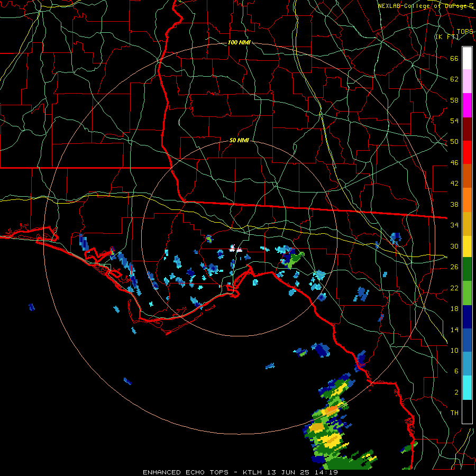Click legend value 6
476x476 pixels.
click(456, 371)
